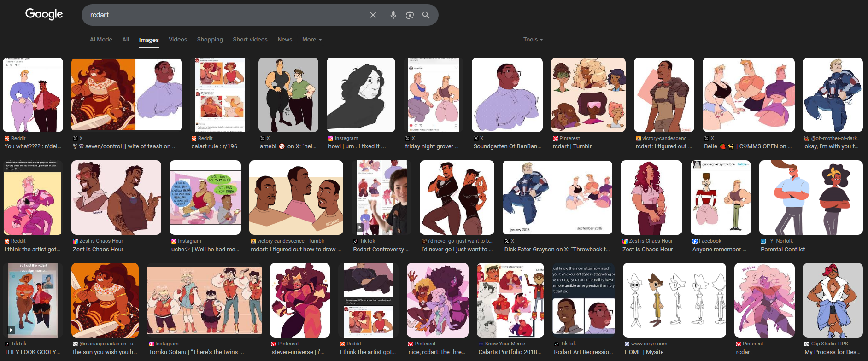
Task: Click the 'HOME | Mysite' result title
Action: [644, 352]
